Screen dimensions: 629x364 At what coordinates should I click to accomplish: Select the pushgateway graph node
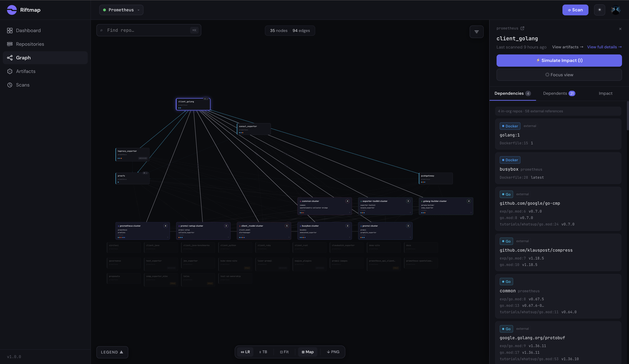coord(436,178)
